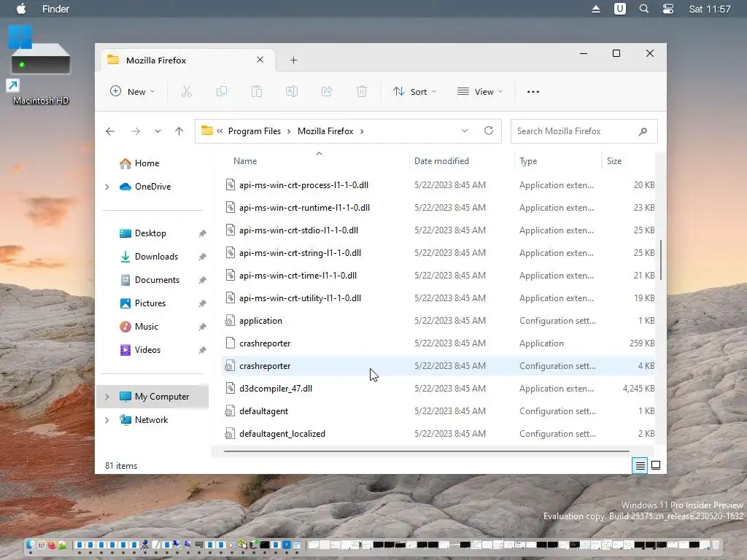Click the horizontal scrollbar in file list
This screenshot has height=560, width=747.
[426, 451]
